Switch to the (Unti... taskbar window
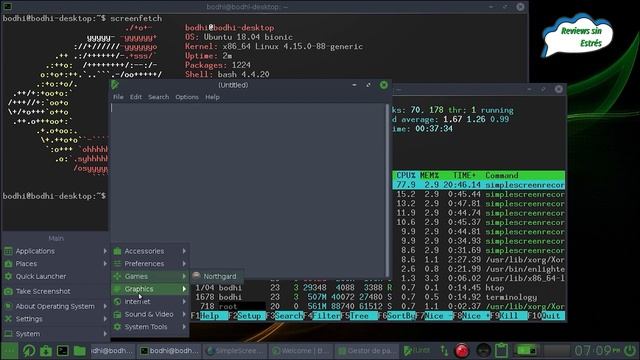This screenshot has height=360, width=640. tap(417, 351)
